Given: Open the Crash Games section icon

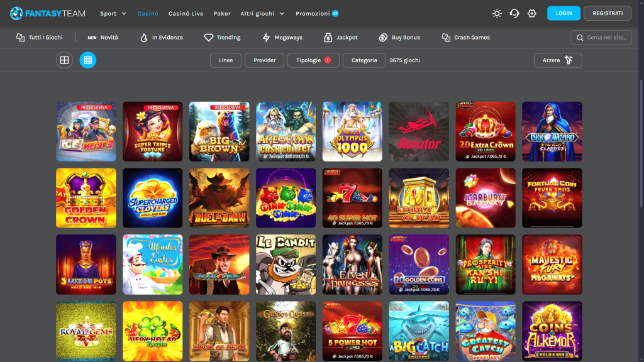Looking at the screenshot, I should (x=447, y=37).
